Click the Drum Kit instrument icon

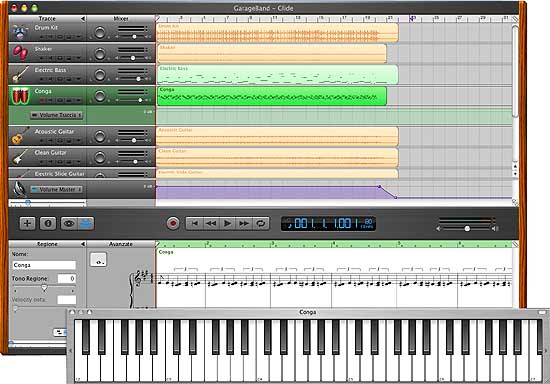[x=19, y=32]
